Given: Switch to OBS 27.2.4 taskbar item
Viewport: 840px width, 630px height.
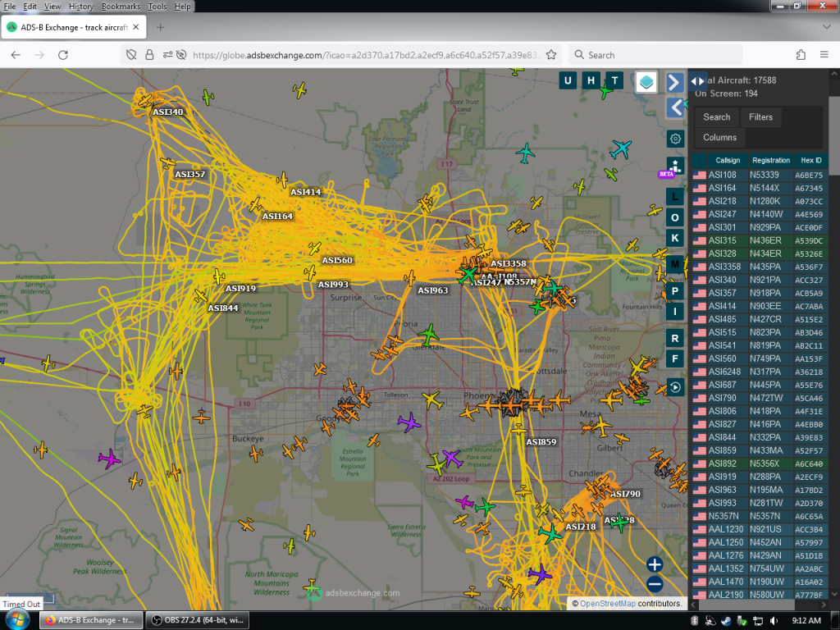Looking at the screenshot, I should tap(197, 620).
